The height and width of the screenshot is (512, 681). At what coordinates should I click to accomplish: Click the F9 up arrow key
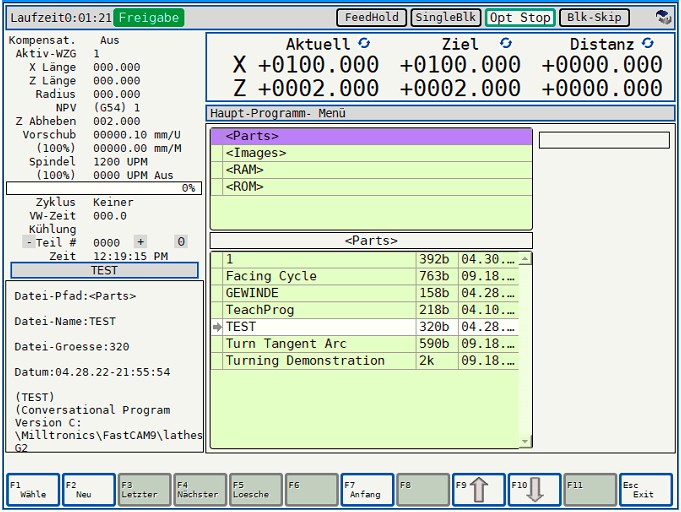point(479,489)
